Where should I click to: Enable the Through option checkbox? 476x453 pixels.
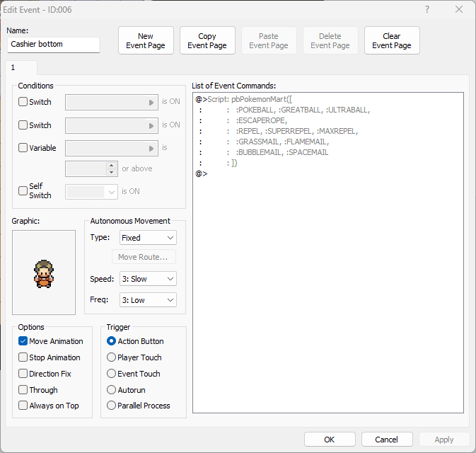pos(23,389)
